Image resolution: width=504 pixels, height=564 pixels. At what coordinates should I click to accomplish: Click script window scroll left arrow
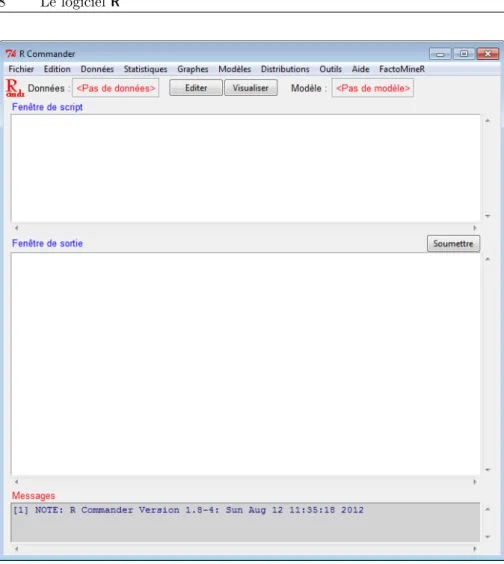click(x=16, y=228)
